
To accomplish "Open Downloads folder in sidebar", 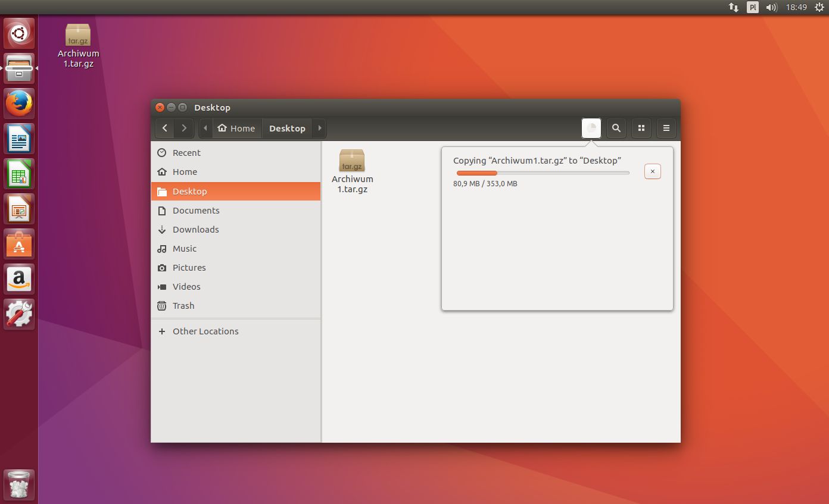I will pyautogui.click(x=236, y=230).
